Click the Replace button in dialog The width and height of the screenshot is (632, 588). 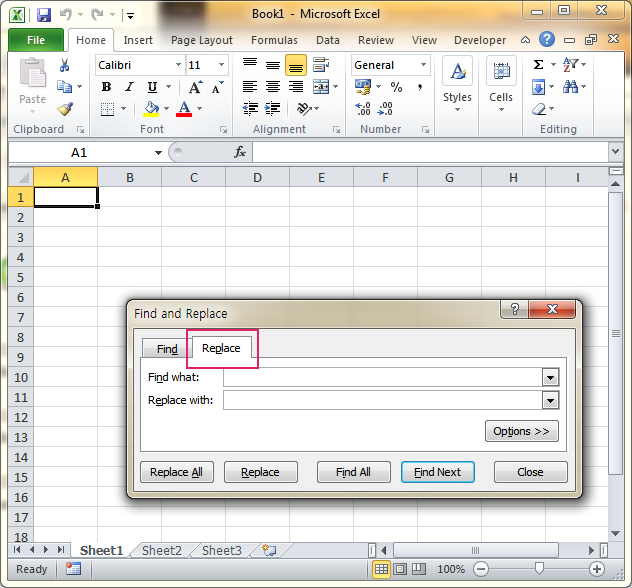click(260, 472)
